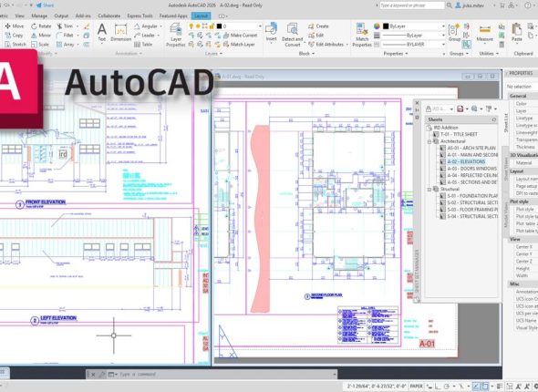The width and height of the screenshot is (538, 392).
Task: Select the Scale tool
Action: pos(40,45)
